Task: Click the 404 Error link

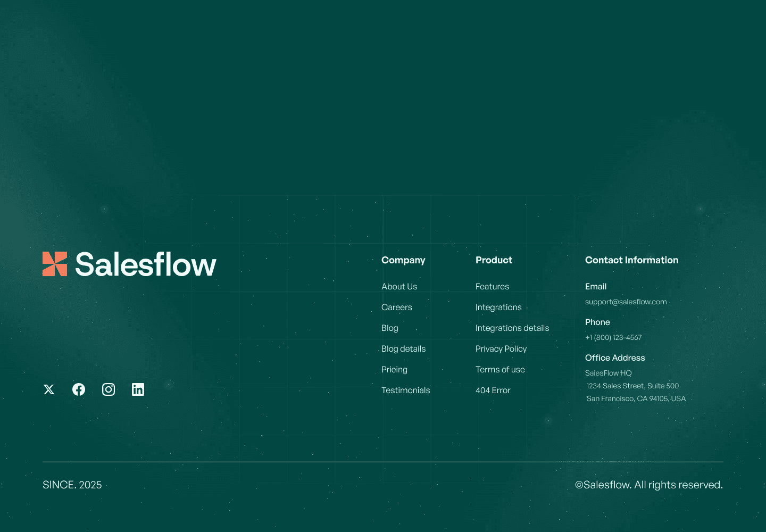Action: tap(493, 390)
